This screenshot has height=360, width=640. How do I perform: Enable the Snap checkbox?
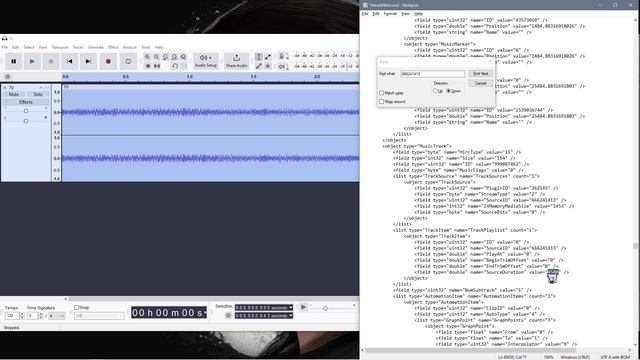[x=76, y=307]
